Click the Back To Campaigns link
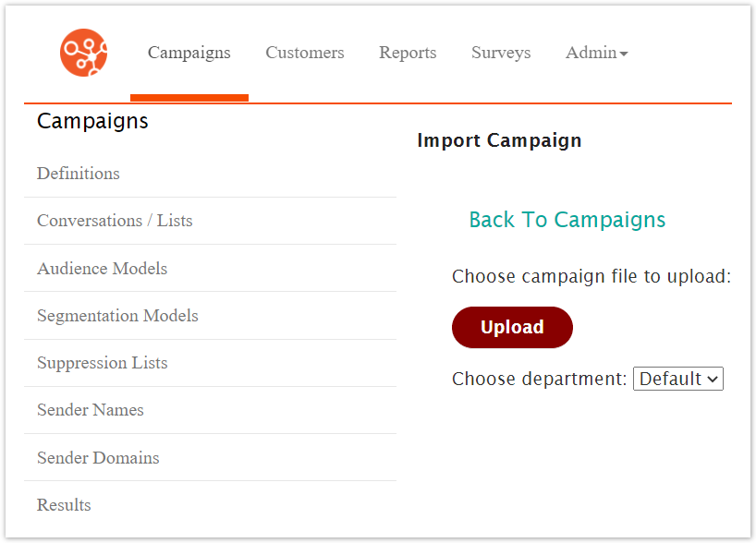Viewport: 756px width, 543px height. click(567, 220)
